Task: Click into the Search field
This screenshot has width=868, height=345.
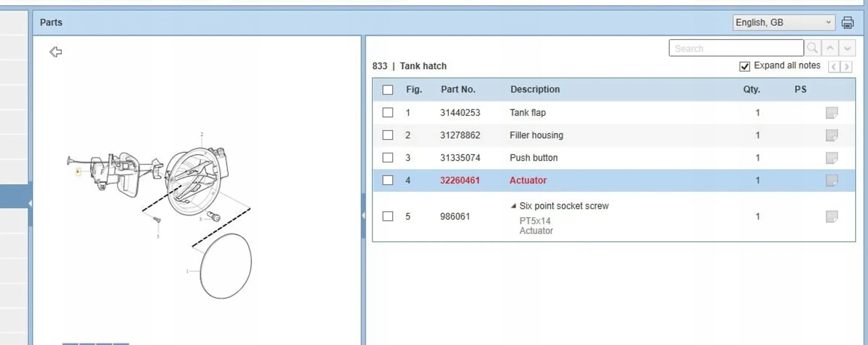Action: point(736,48)
